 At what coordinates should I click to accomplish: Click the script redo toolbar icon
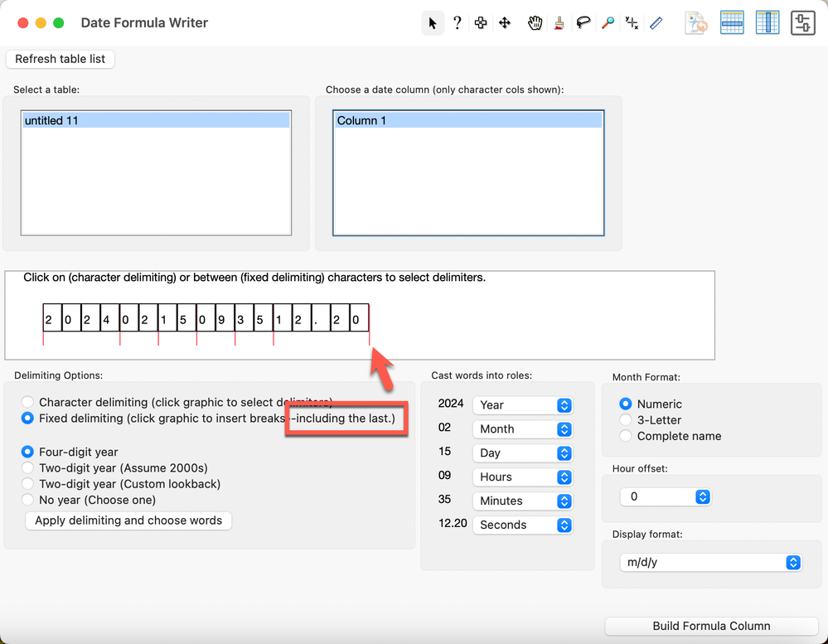pyautogui.click(x=696, y=23)
